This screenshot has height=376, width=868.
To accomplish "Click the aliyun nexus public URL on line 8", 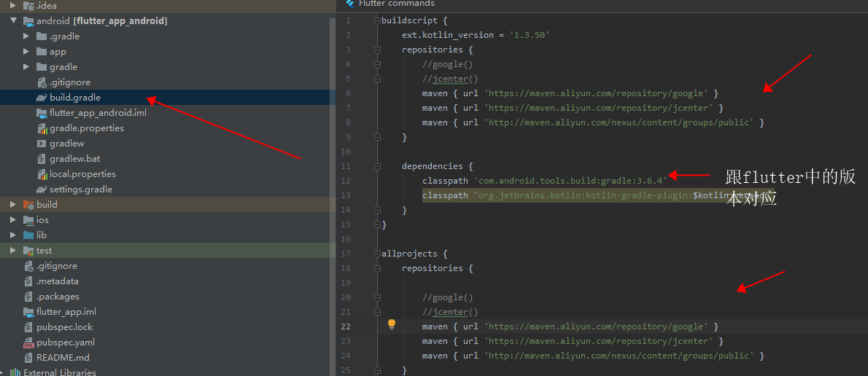I will pos(619,122).
